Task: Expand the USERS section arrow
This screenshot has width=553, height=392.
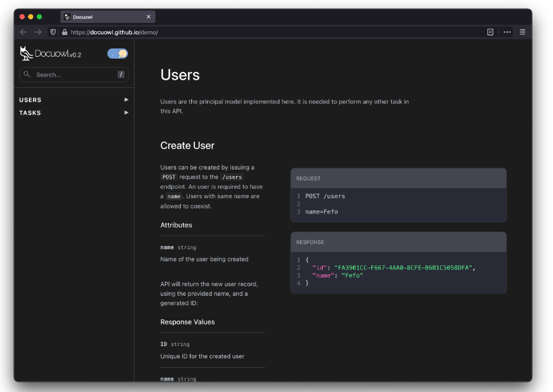Action: (126, 99)
